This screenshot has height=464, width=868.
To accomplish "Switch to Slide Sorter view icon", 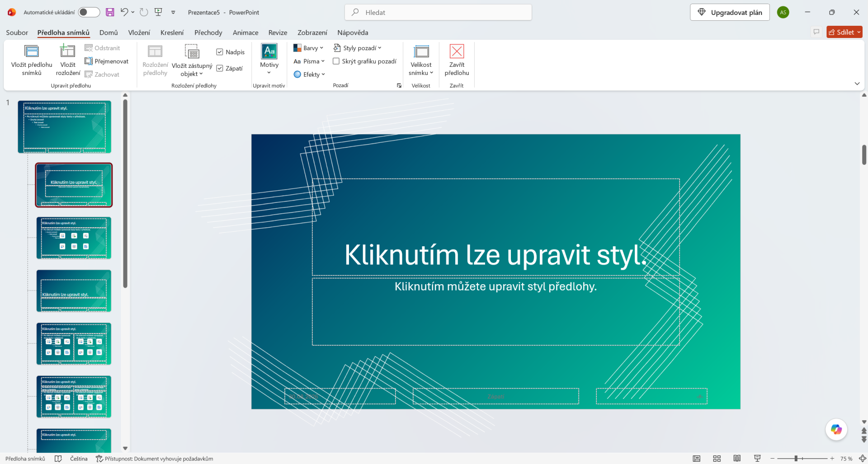I will tap(717, 459).
